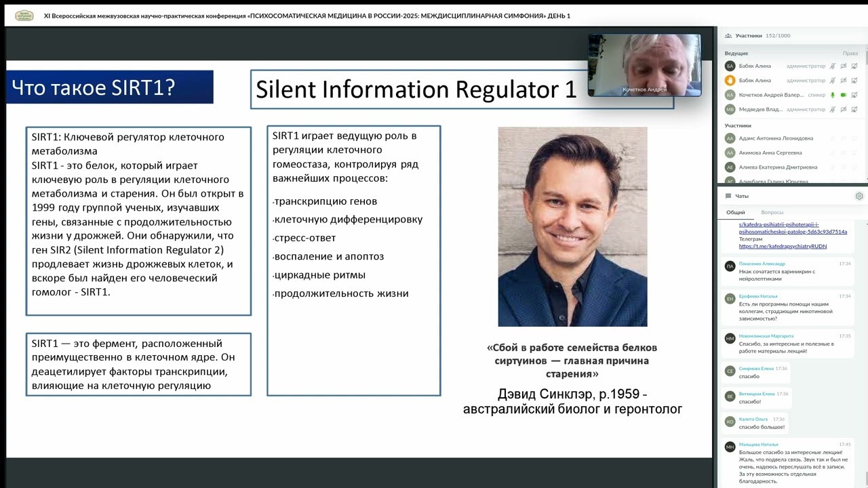868x488 pixels.
Task: Click the КА avatar of Кочетков Андрей
Action: (730, 95)
